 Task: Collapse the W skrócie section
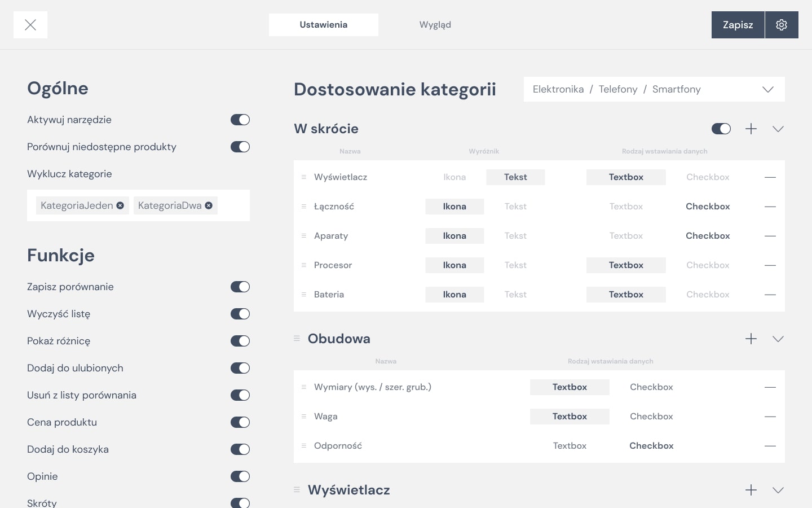[x=778, y=129]
